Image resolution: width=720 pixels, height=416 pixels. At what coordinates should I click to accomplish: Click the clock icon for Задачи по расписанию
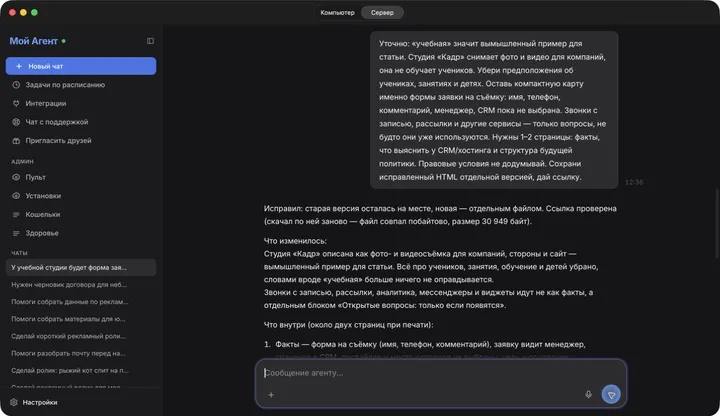click(x=16, y=85)
